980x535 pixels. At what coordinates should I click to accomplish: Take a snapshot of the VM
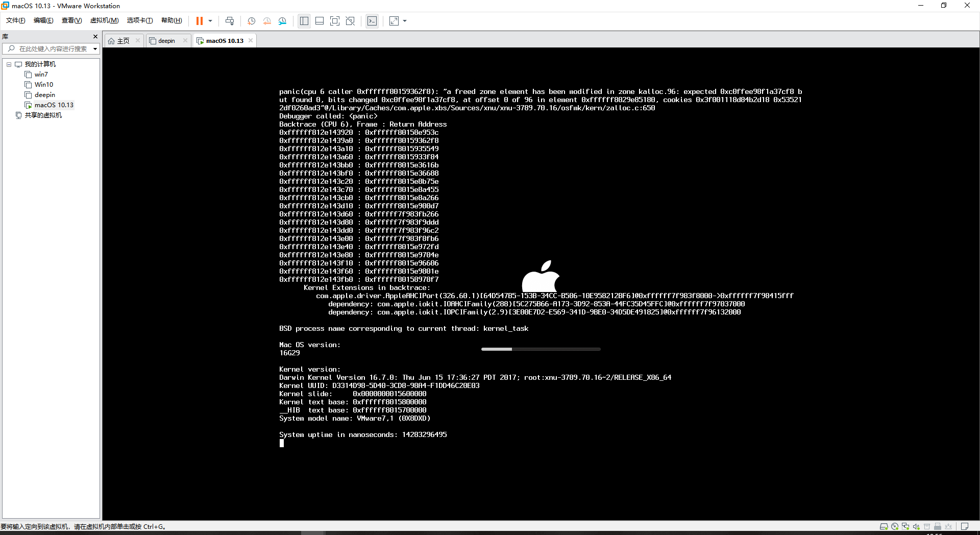click(251, 21)
